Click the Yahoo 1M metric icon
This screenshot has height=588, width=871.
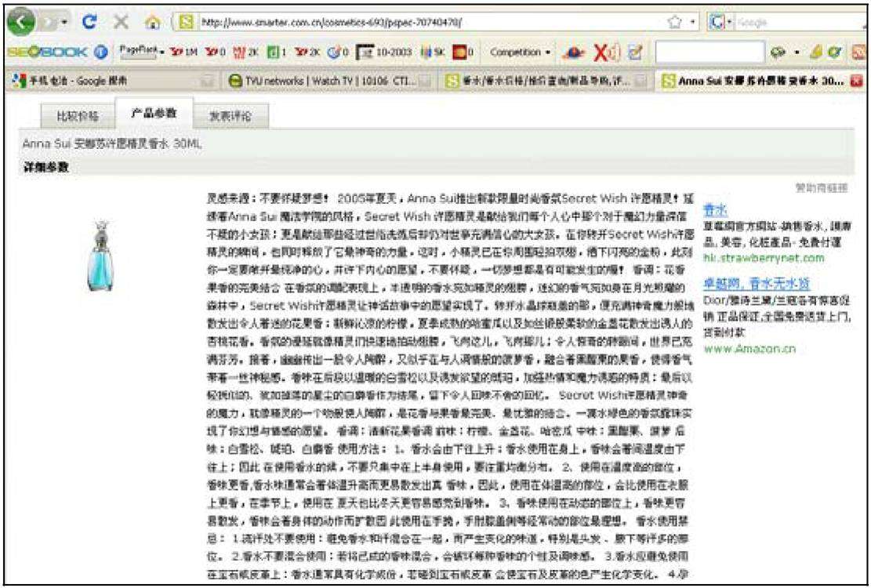183,53
